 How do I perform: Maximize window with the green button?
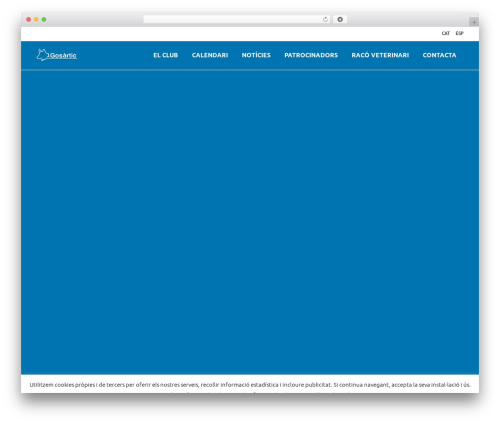pyautogui.click(x=44, y=19)
